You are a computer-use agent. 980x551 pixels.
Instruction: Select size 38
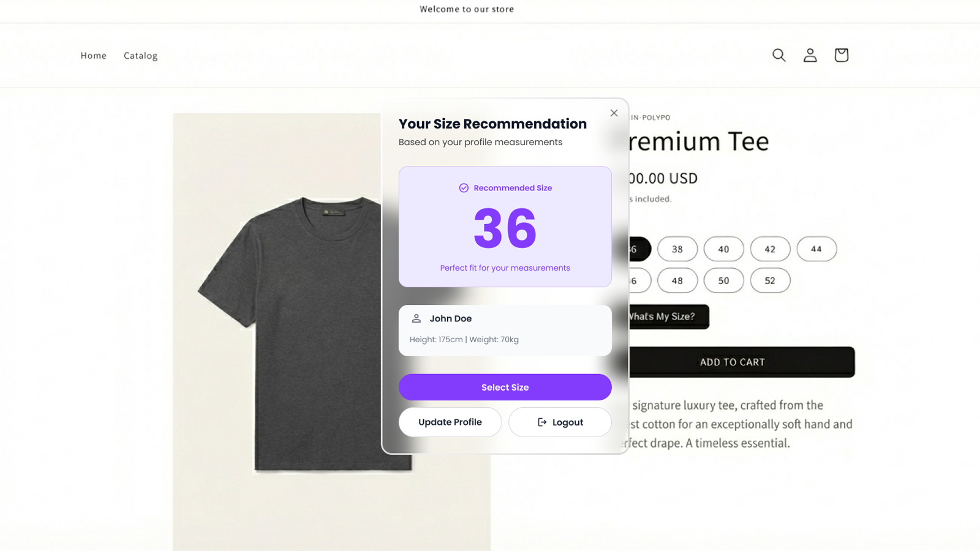point(677,249)
